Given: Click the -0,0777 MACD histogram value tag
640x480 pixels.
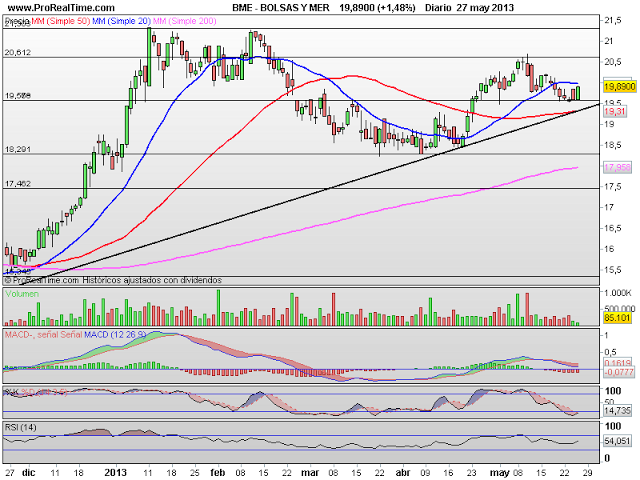Looking at the screenshot, I should (619, 372).
